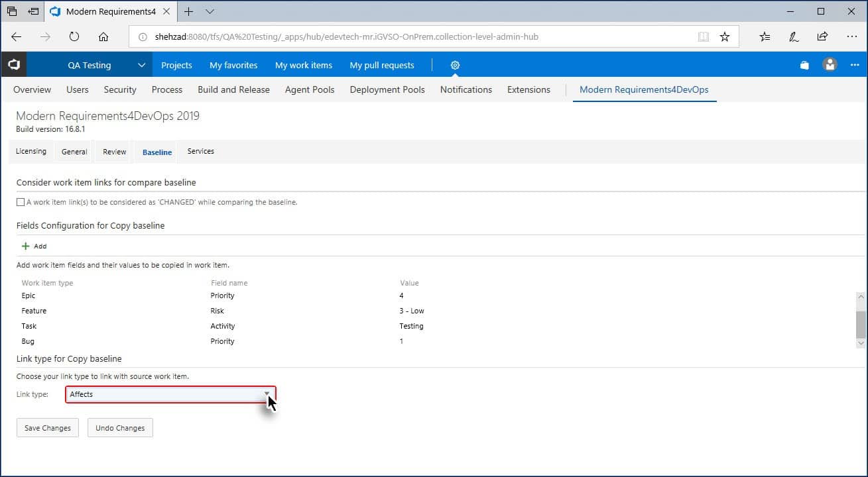Switch to the Review sub-tab
The image size is (868, 477).
[x=114, y=152]
